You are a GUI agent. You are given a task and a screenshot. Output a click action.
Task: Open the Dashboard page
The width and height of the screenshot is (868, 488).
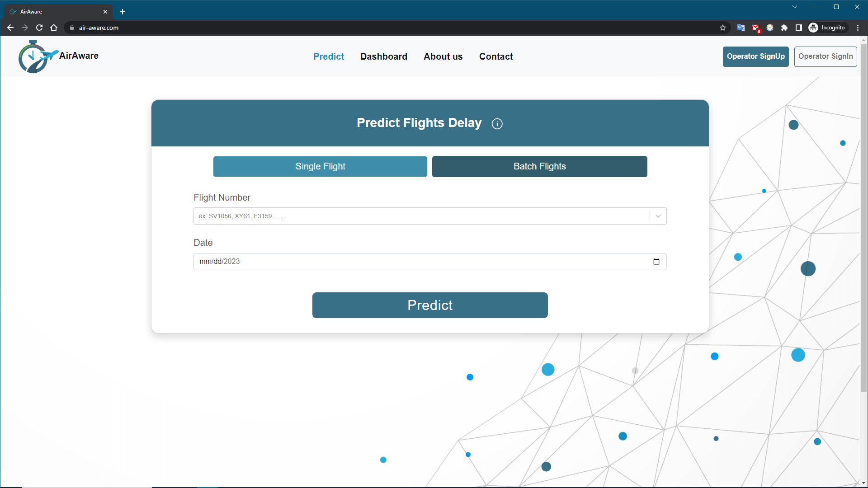(x=384, y=56)
